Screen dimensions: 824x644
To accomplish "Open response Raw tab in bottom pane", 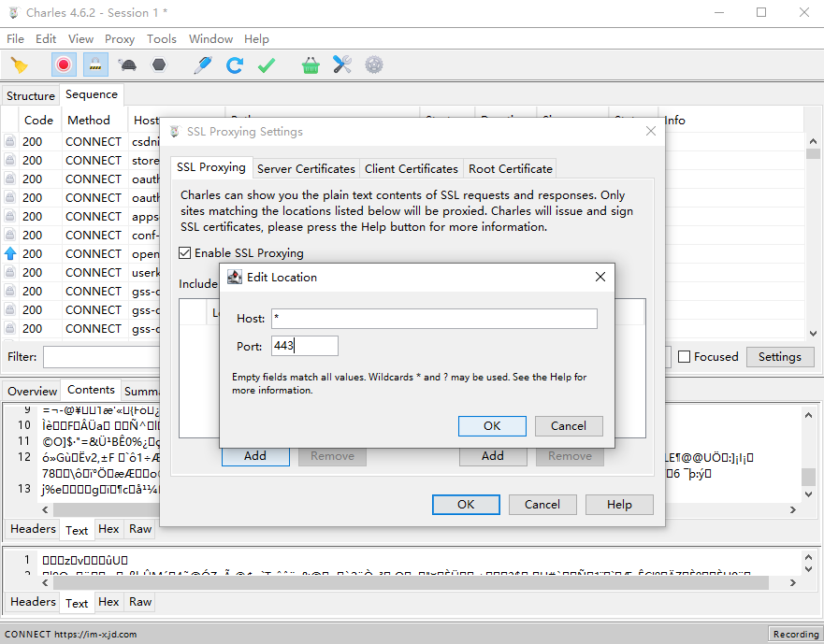I will click(140, 602).
